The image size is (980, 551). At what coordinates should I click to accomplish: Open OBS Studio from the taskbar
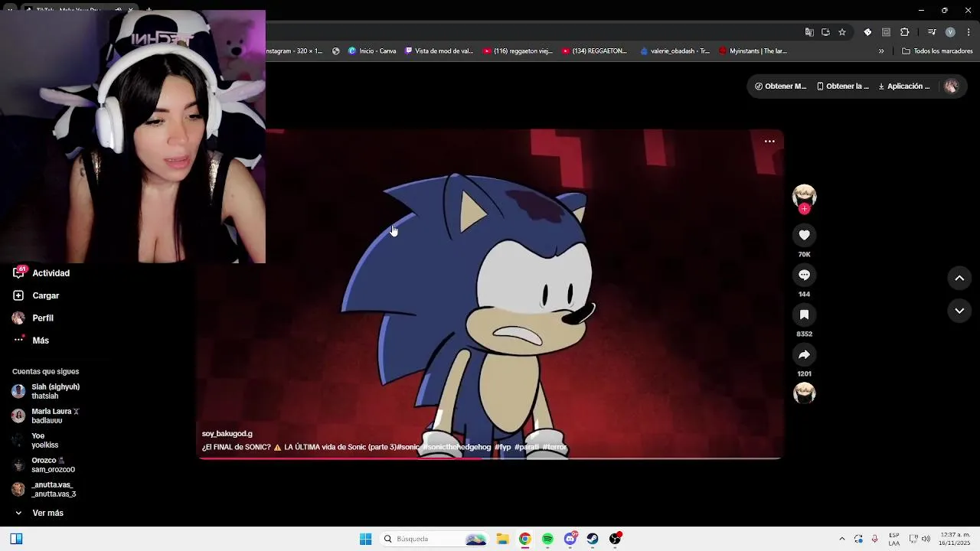click(615, 539)
